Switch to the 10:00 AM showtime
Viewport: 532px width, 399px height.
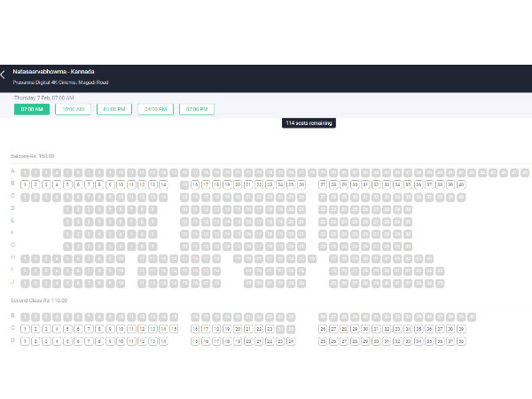[x=73, y=109]
